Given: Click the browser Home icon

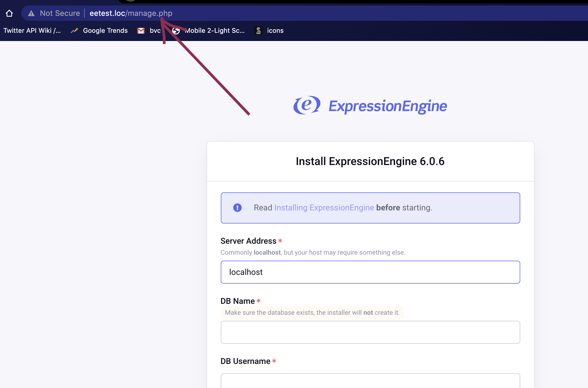Looking at the screenshot, I should 9,13.
